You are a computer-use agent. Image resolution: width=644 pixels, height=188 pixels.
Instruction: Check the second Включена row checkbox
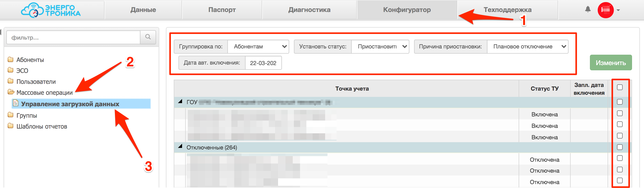click(620, 124)
